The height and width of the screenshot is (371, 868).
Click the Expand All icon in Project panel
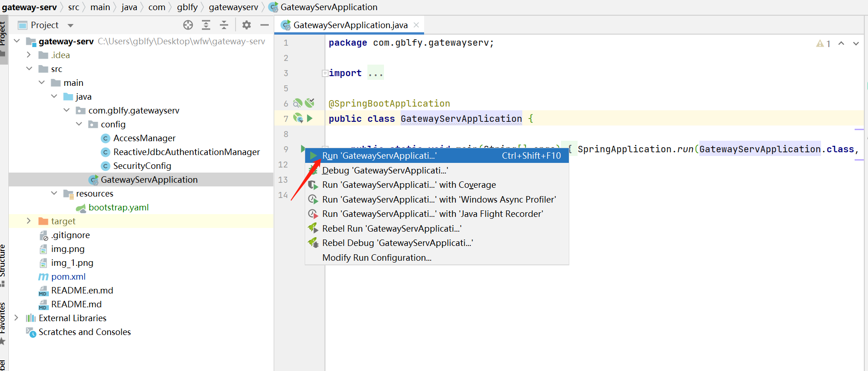pos(206,25)
